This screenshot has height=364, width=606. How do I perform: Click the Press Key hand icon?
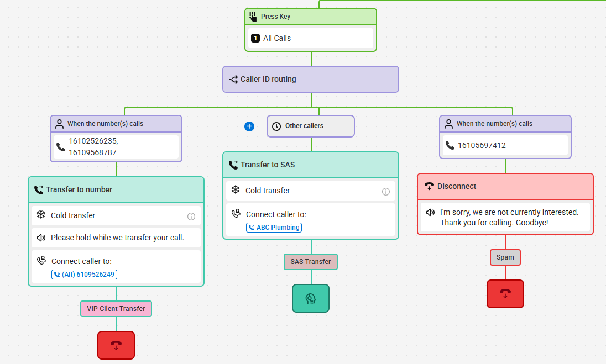pos(253,17)
